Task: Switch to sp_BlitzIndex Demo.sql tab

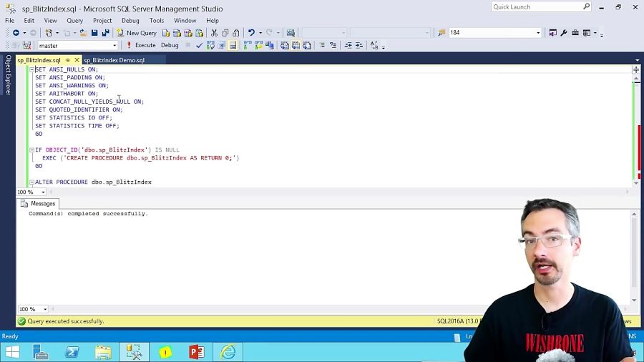Action: click(x=114, y=60)
